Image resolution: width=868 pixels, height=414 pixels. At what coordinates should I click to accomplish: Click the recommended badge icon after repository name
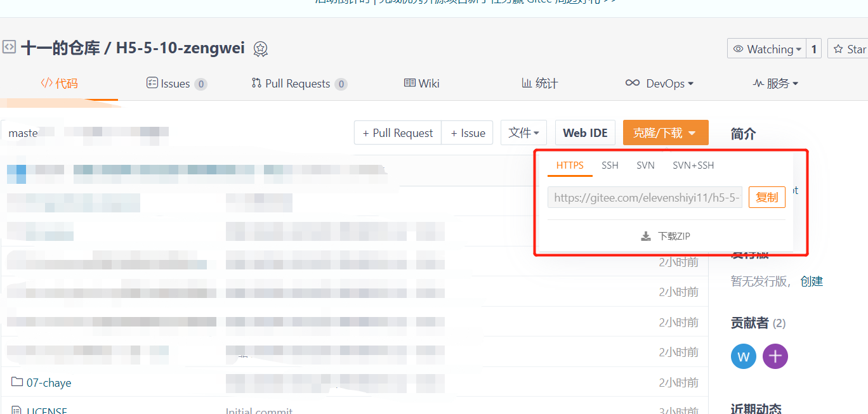tap(261, 49)
